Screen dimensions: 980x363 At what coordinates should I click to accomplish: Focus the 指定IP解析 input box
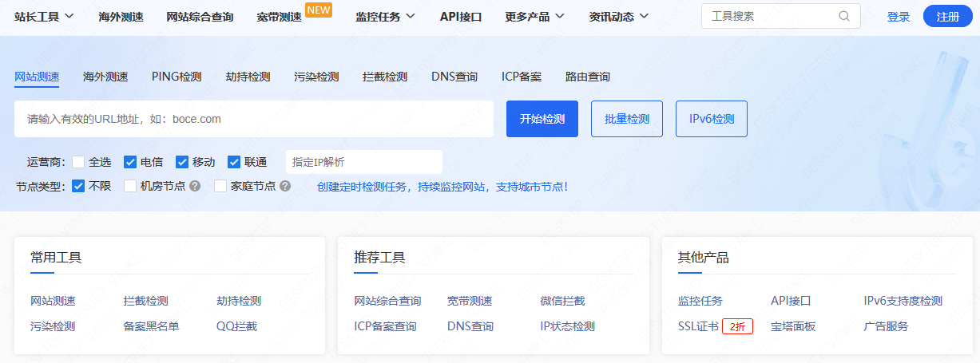[363, 162]
